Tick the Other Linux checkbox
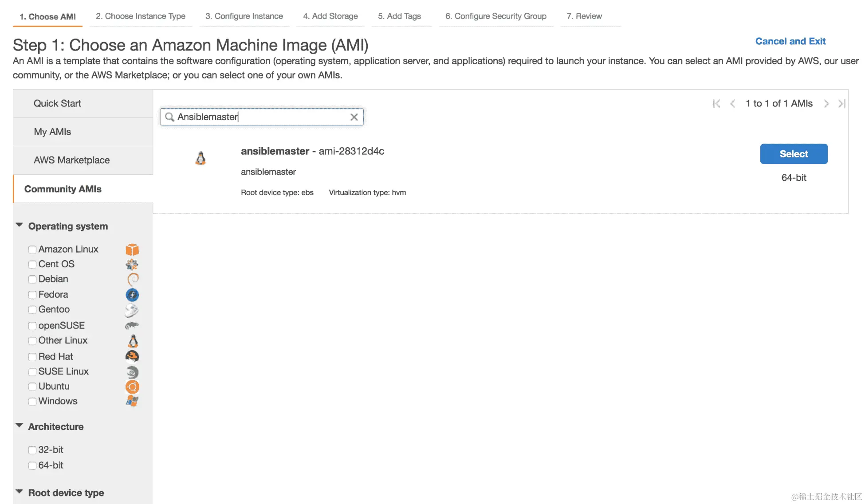Image resolution: width=865 pixels, height=504 pixels. tap(32, 341)
